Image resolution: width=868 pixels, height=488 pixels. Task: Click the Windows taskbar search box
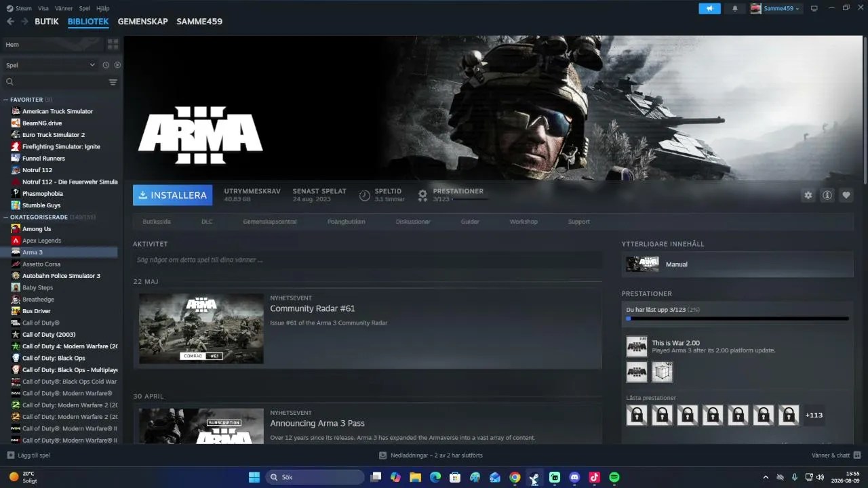click(x=315, y=477)
